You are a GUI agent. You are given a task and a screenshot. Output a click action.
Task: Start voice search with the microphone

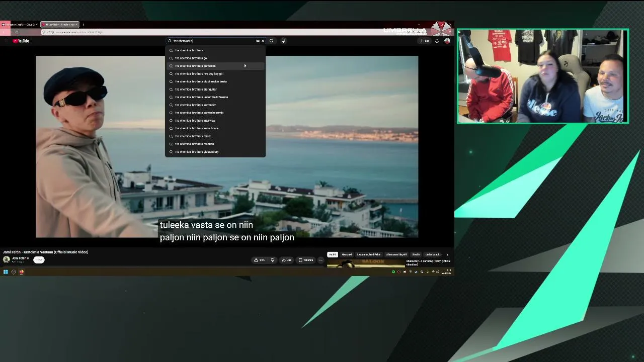[x=284, y=41]
